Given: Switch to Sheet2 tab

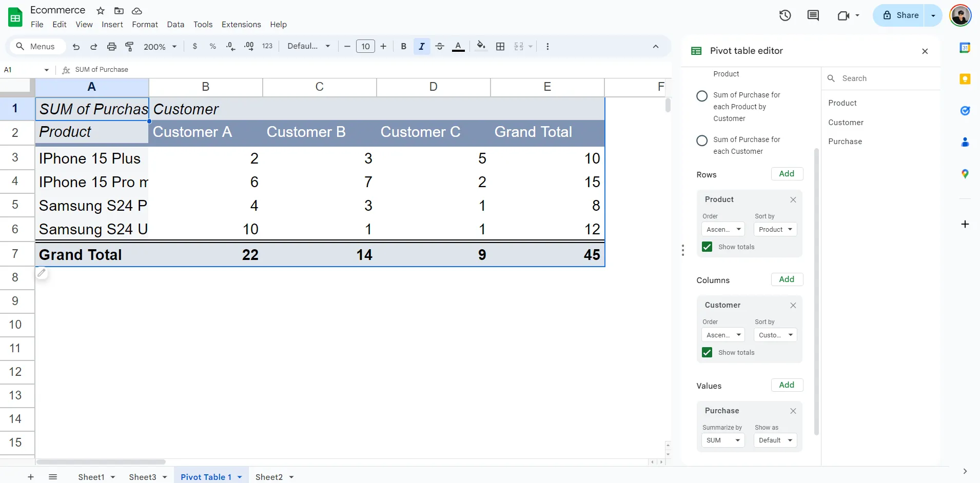Looking at the screenshot, I should (269, 477).
